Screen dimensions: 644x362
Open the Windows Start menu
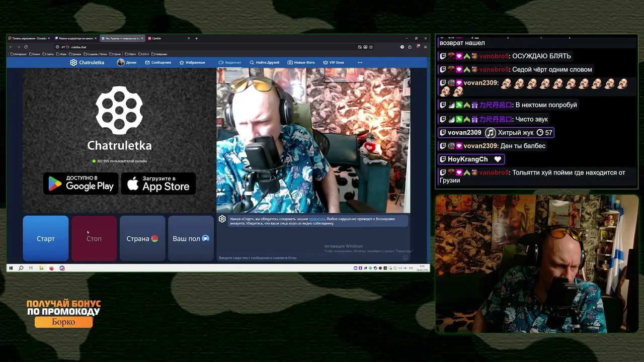pos(11,268)
